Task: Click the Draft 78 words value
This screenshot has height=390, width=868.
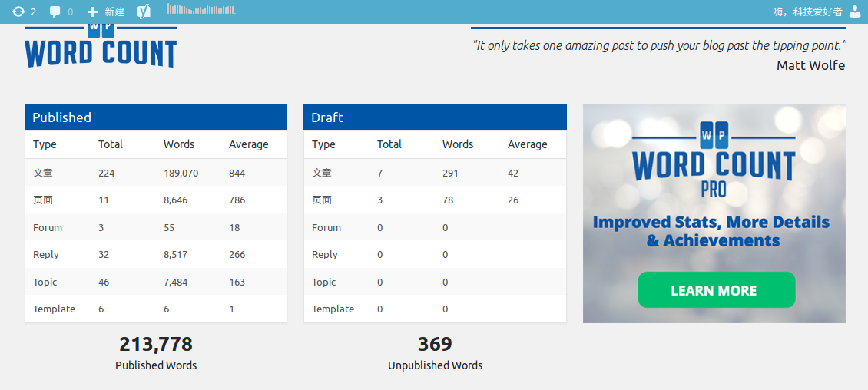Action: click(x=448, y=200)
